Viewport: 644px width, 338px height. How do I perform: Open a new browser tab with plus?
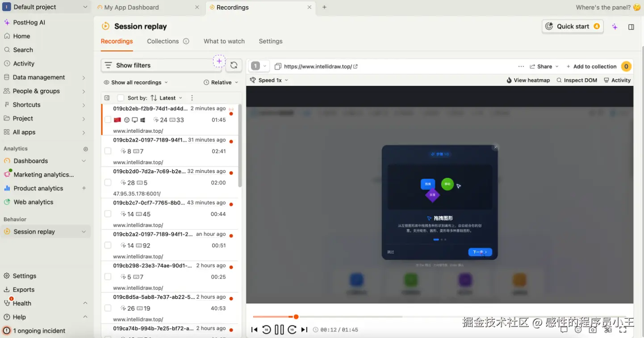pyautogui.click(x=324, y=7)
